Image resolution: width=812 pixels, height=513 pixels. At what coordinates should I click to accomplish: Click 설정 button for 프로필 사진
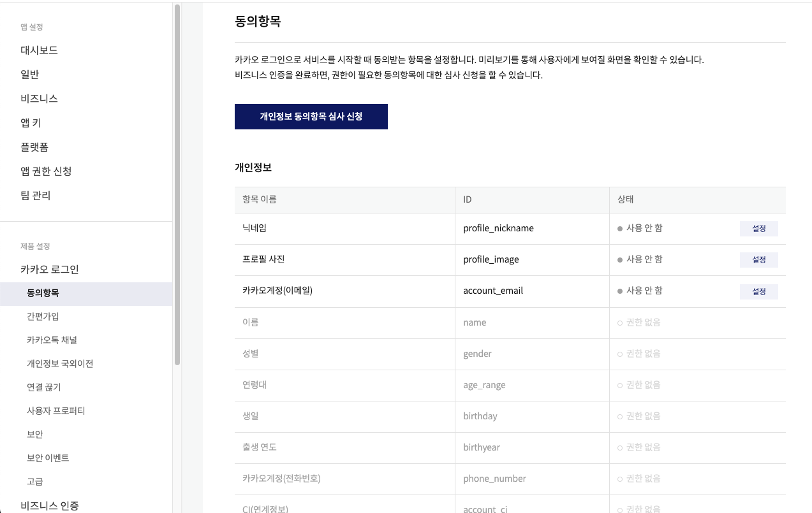tap(759, 260)
